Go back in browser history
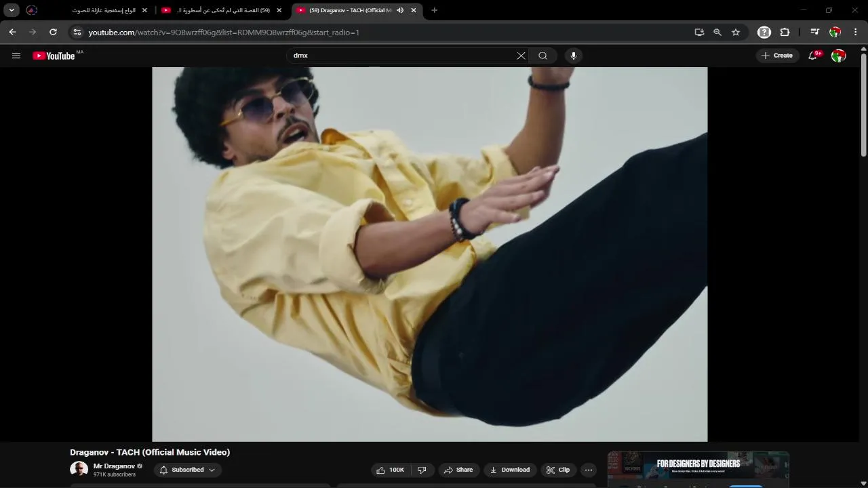This screenshot has width=868, height=488. pyautogui.click(x=12, y=32)
